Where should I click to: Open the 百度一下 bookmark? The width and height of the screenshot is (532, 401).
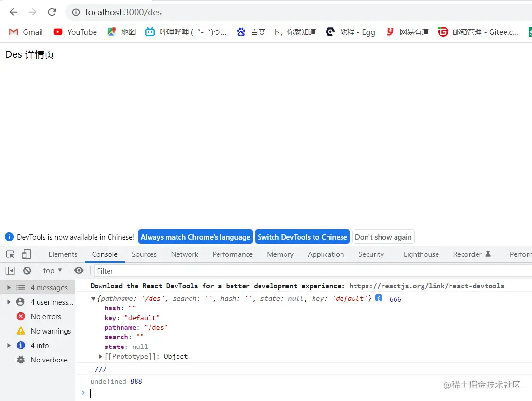click(276, 32)
